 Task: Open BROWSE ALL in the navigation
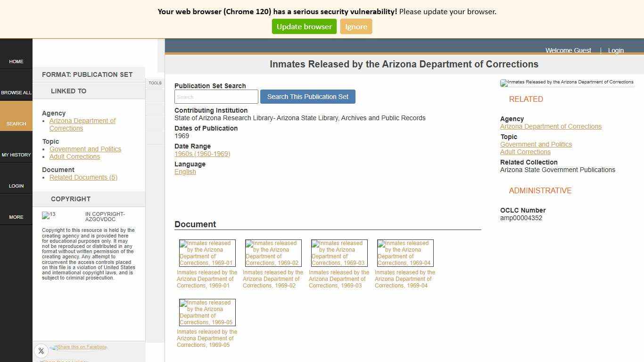coord(16,92)
